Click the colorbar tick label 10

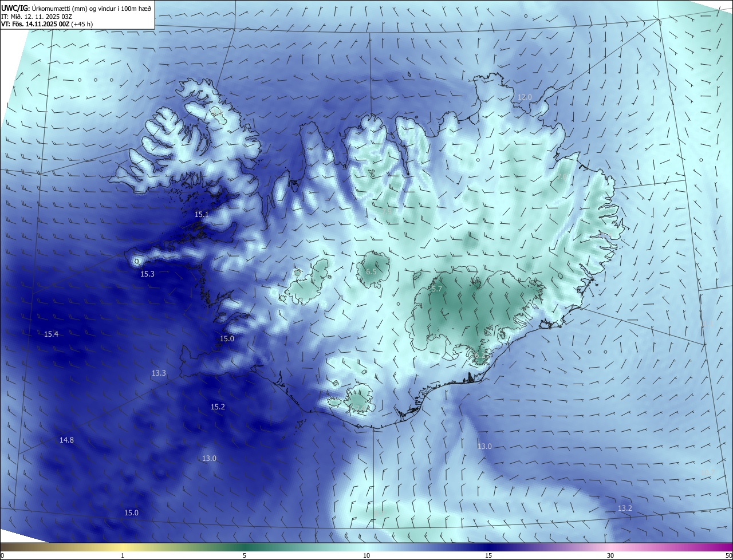366,555
